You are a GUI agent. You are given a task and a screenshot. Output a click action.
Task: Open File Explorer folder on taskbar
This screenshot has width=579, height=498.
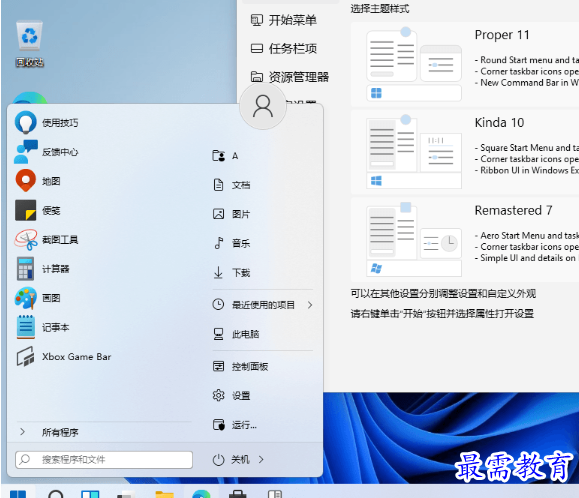(x=165, y=494)
